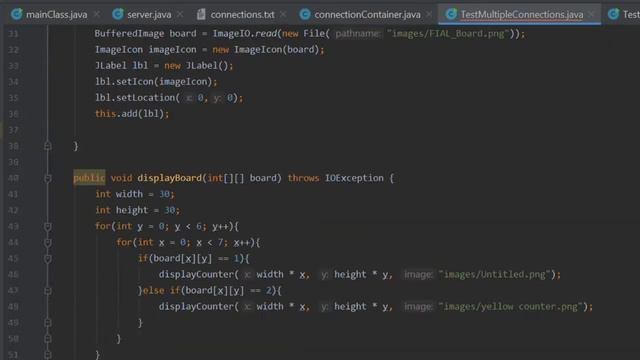Close the connections.txt tab
The image size is (640, 360).
pos(283,15)
